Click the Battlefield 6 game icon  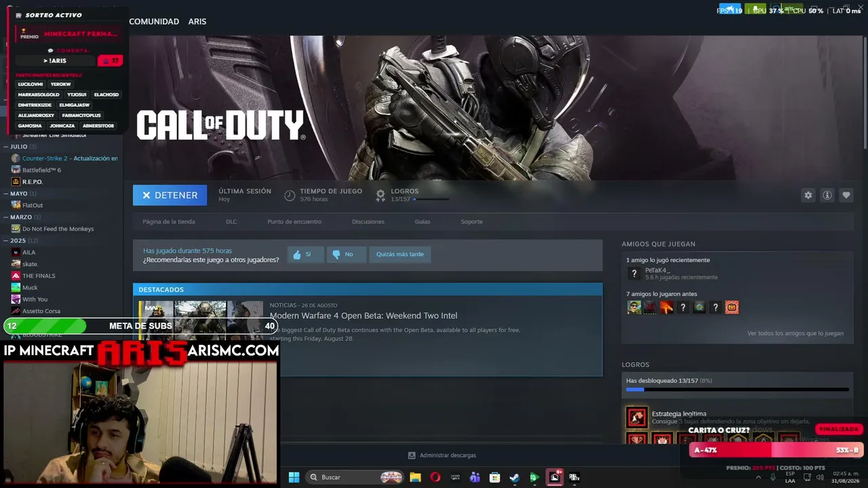click(16, 170)
